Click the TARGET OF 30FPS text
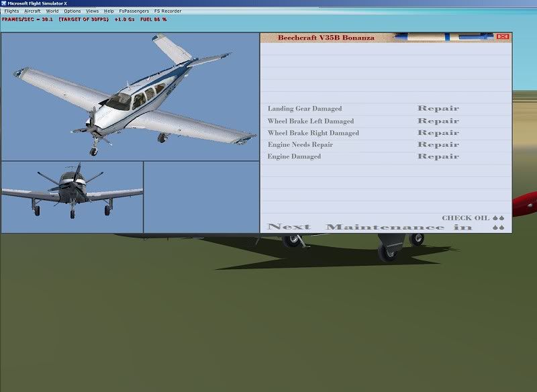537x392 pixels. [83, 19]
